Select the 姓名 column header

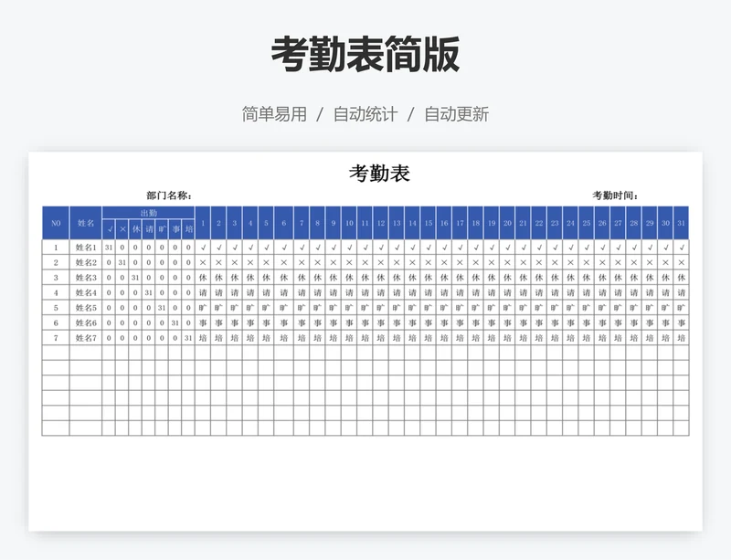tap(86, 223)
